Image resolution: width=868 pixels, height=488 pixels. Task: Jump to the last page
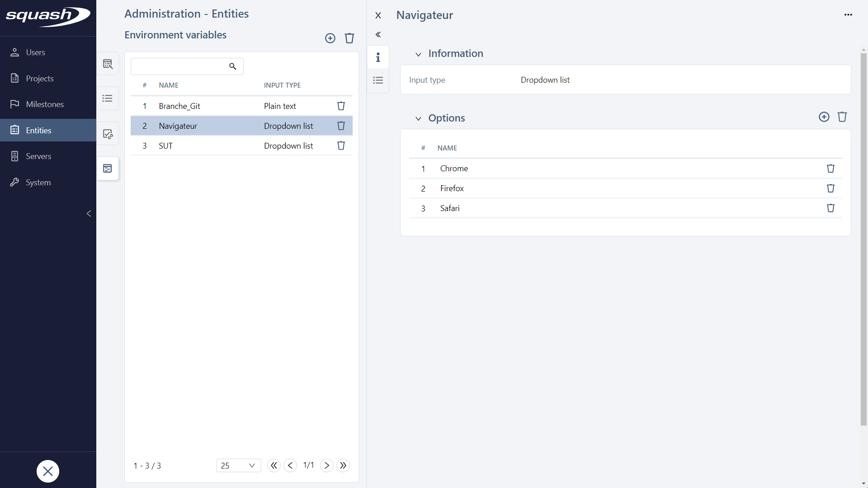pyautogui.click(x=343, y=465)
